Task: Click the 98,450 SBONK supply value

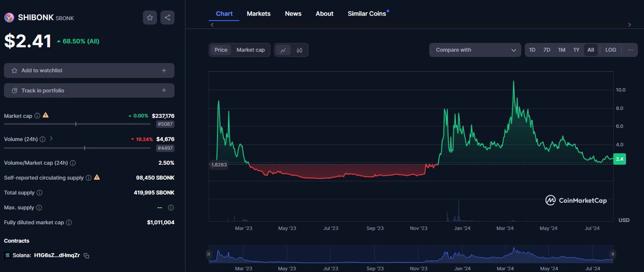Action: coord(155,178)
